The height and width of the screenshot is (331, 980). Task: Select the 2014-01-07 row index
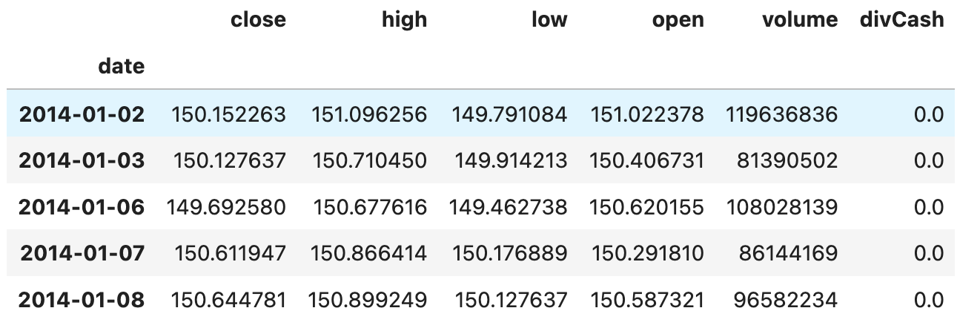click(82, 254)
